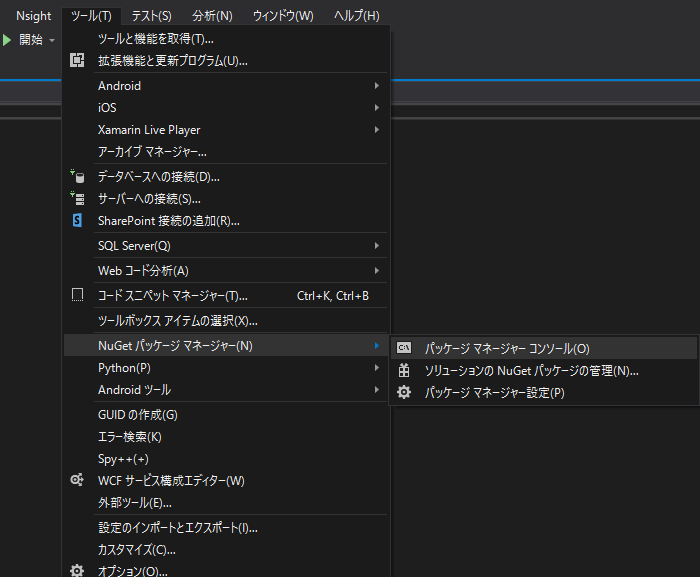Screen dimensions: 700x577
Task: Select the Android ツール entry
Action: pos(226,389)
